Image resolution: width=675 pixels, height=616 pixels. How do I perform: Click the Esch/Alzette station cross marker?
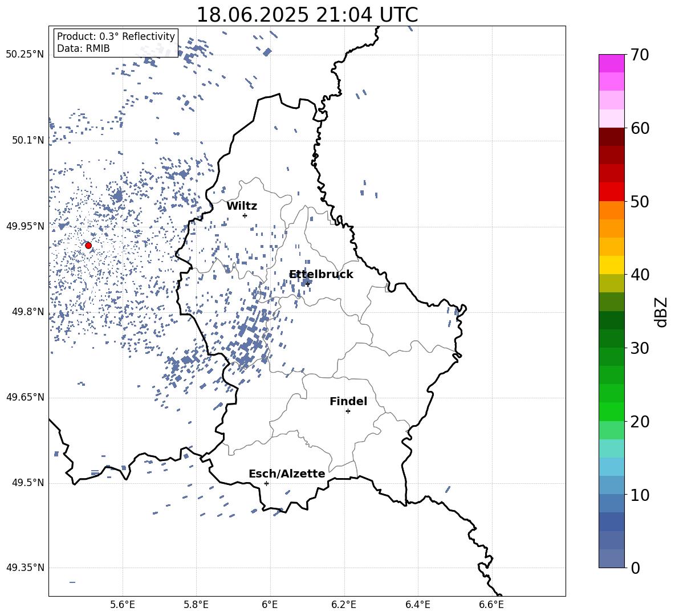coord(266,483)
